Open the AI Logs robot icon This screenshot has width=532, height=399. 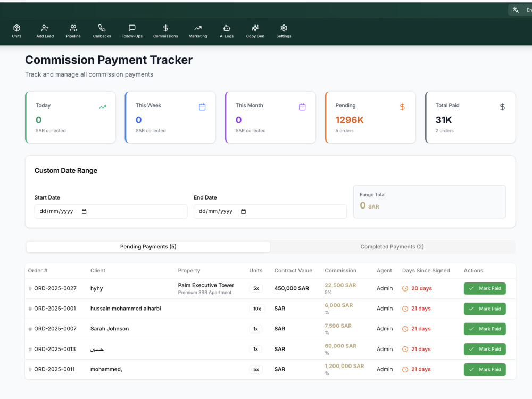[x=227, y=28]
